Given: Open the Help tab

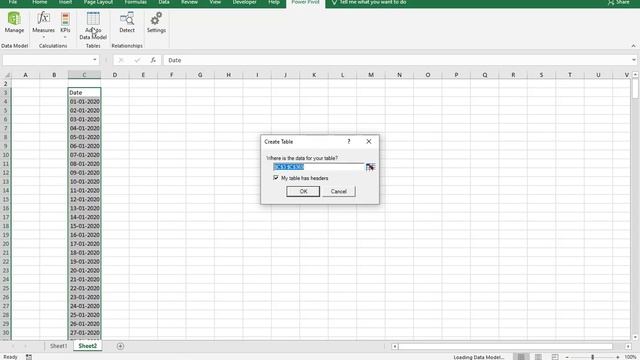Looking at the screenshot, I should click(x=274, y=2).
